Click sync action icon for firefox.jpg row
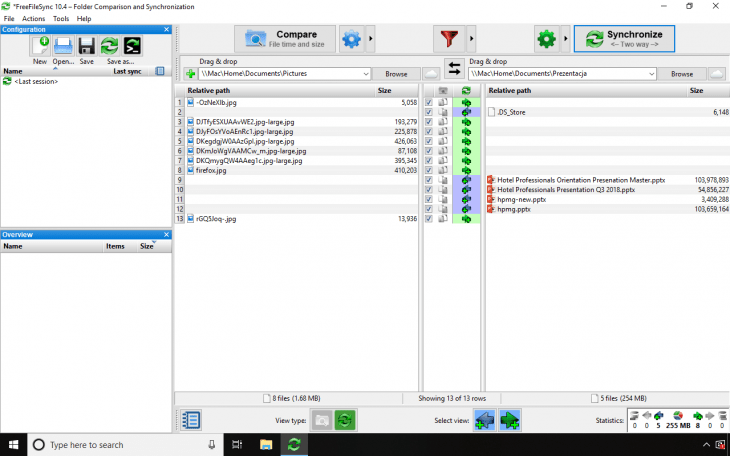The height and width of the screenshot is (456, 730). [x=466, y=170]
